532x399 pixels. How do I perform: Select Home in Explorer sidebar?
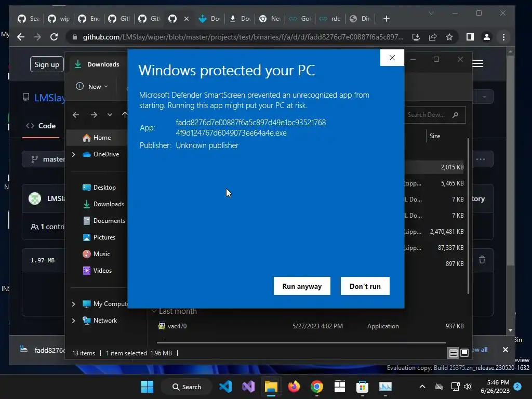pyautogui.click(x=97, y=137)
